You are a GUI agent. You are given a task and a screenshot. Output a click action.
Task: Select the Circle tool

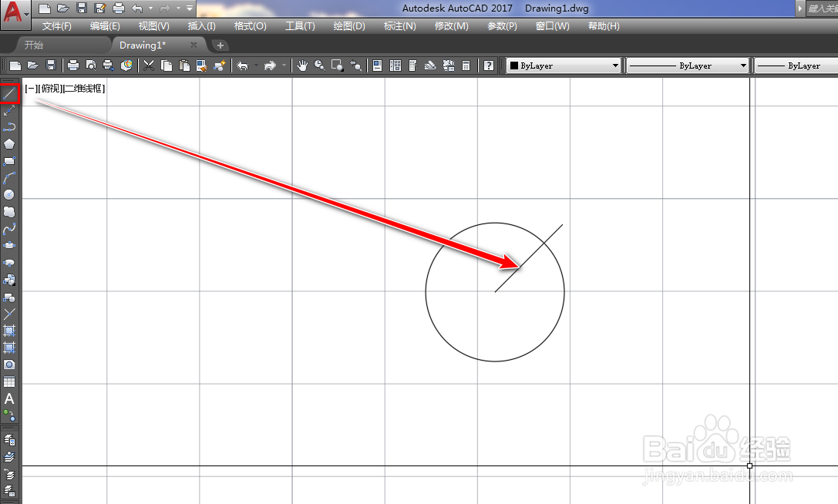(x=9, y=194)
